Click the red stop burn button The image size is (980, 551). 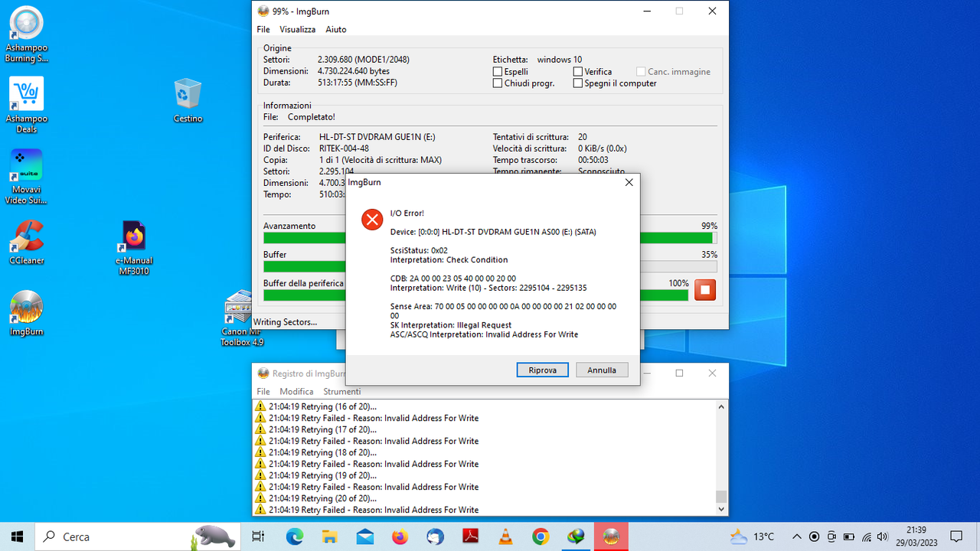704,290
